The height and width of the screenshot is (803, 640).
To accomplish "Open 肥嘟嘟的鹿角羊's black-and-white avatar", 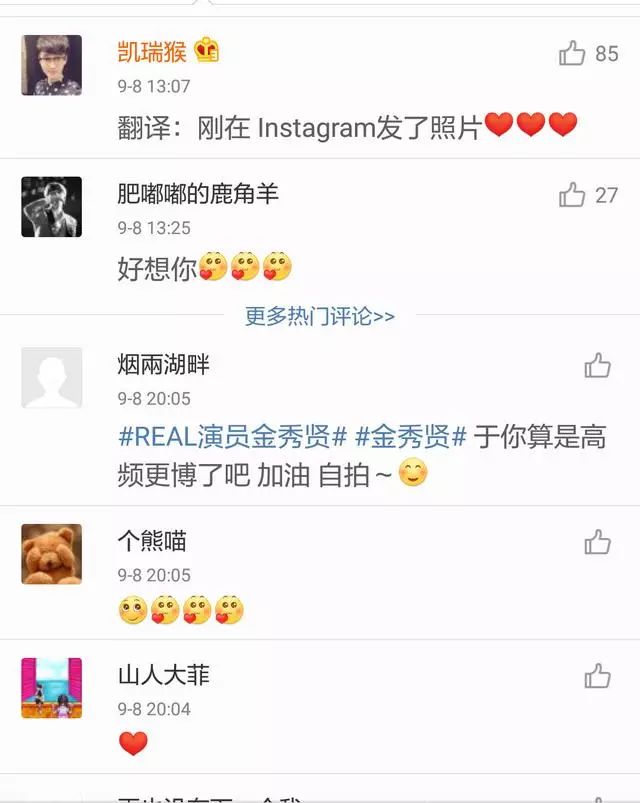I will (52, 207).
